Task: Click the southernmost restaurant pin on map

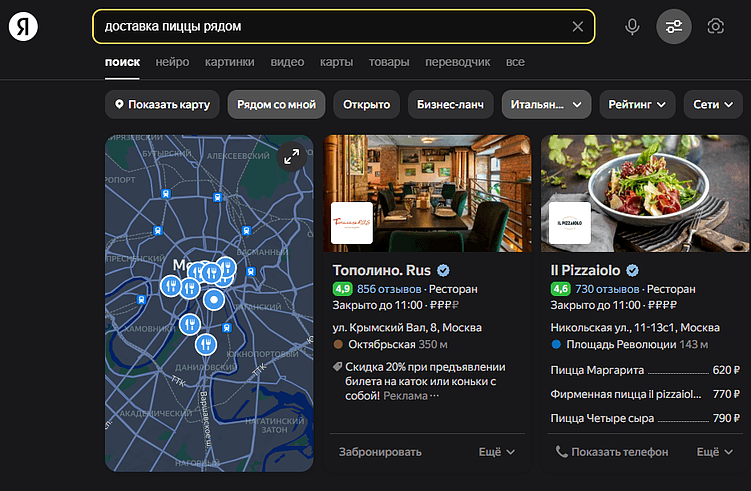Action: click(x=206, y=344)
